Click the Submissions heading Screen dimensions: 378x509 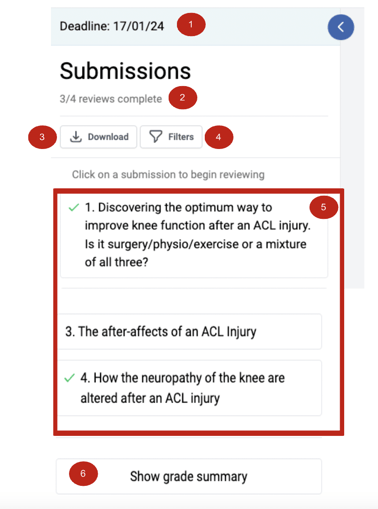click(x=125, y=71)
